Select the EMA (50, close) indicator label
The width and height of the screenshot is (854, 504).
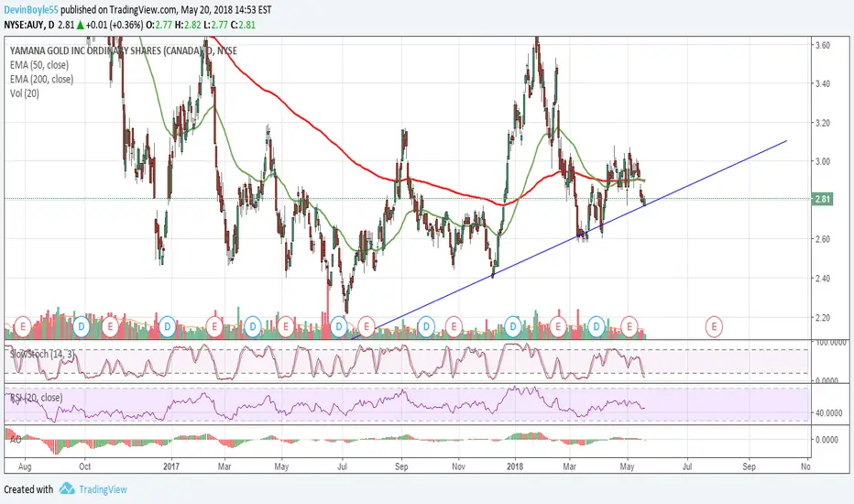[x=39, y=65]
